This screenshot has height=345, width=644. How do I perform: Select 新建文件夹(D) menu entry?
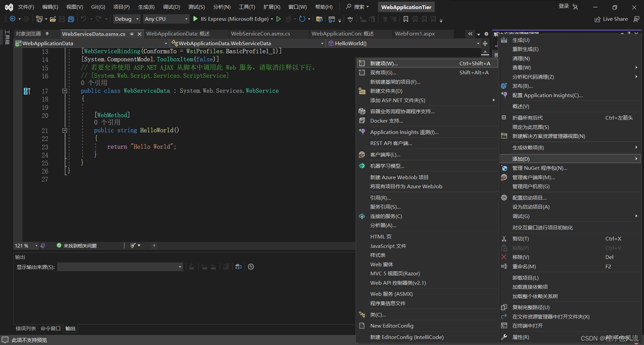click(427, 91)
